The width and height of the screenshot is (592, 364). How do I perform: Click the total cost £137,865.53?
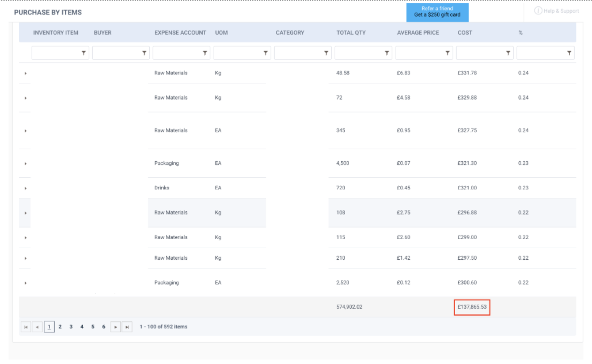pos(472,307)
